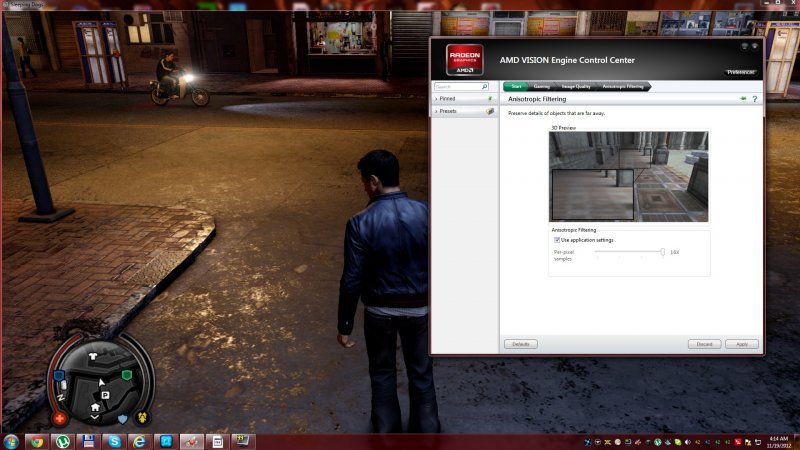Click the taskbar clock showing 4:14 AM

779,442
